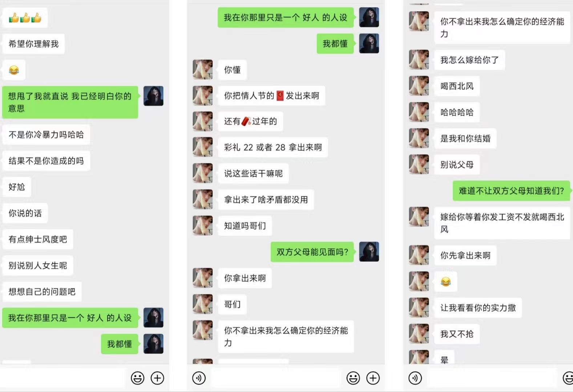Select the message '彩礼 22 或者 28 拿出来啊'

point(273,147)
